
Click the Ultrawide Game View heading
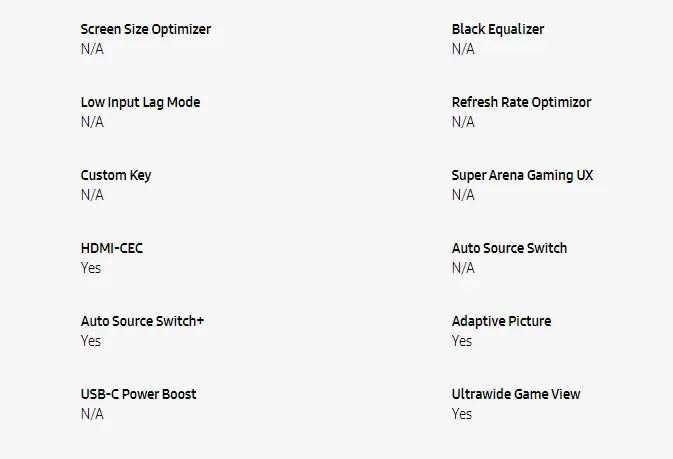click(x=515, y=394)
